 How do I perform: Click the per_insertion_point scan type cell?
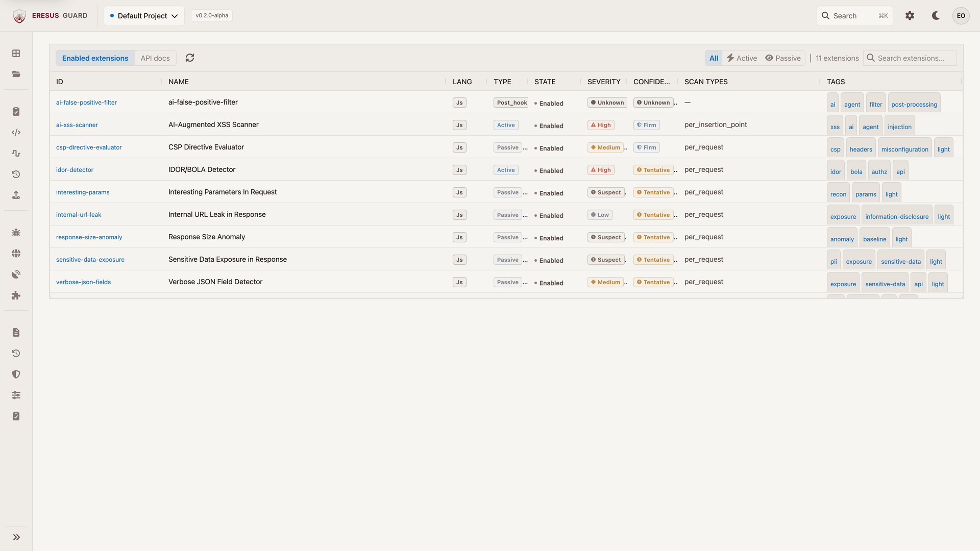click(715, 124)
